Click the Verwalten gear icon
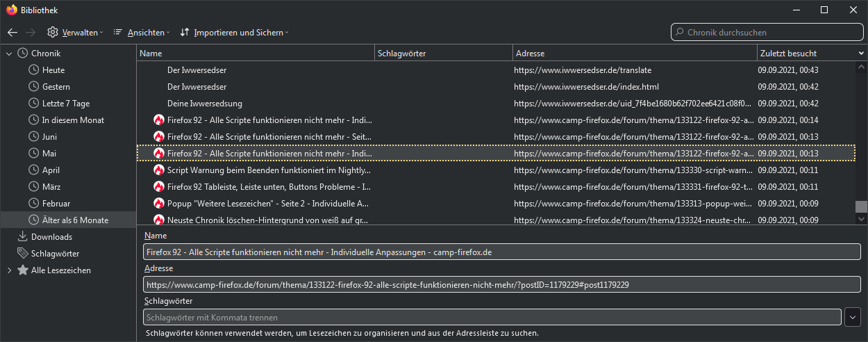Image resolution: width=868 pixels, height=342 pixels. [53, 33]
